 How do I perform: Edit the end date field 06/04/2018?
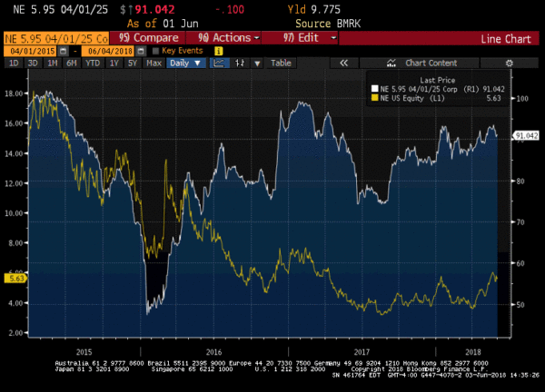(110, 52)
